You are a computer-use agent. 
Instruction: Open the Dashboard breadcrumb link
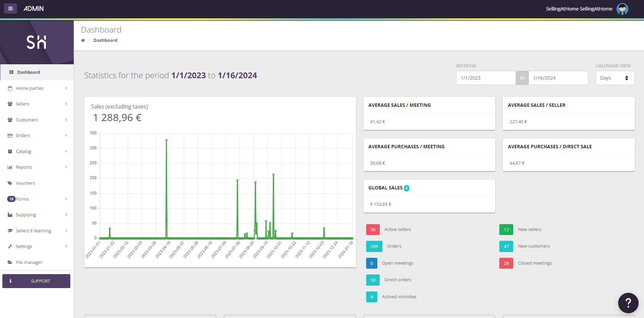click(105, 40)
